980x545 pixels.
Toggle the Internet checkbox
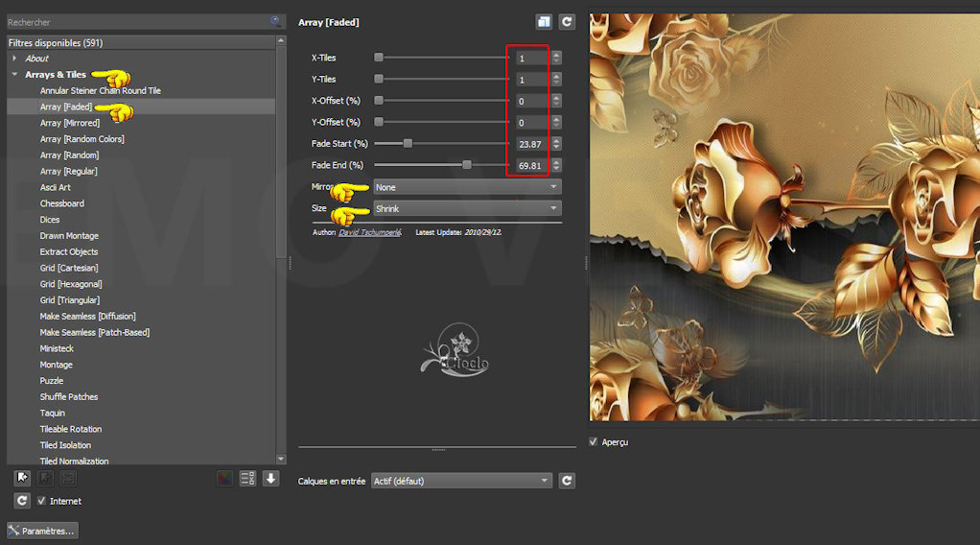41,501
